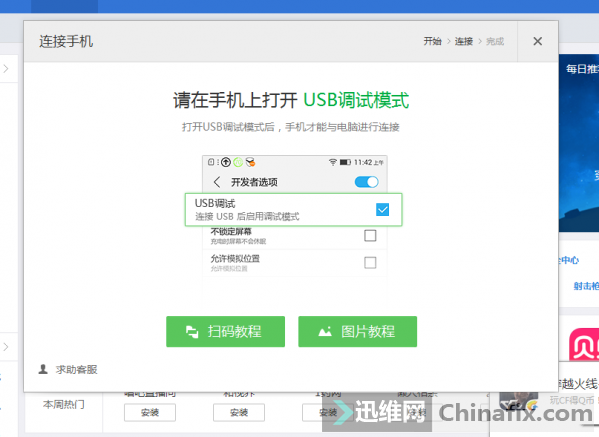
Task: Click the pink 贝 app icon
Action: click(x=584, y=345)
